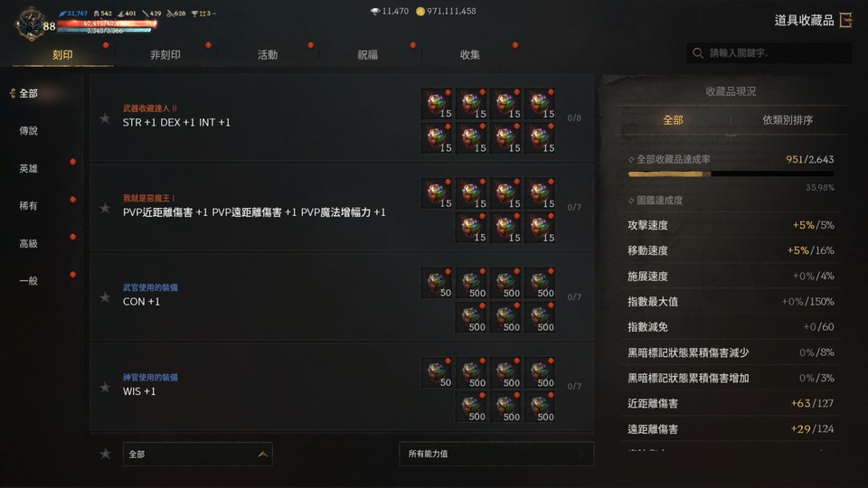Toggle favorite star for 我就是惡魔王 I
This screenshot has width=868, height=488.
(x=105, y=208)
